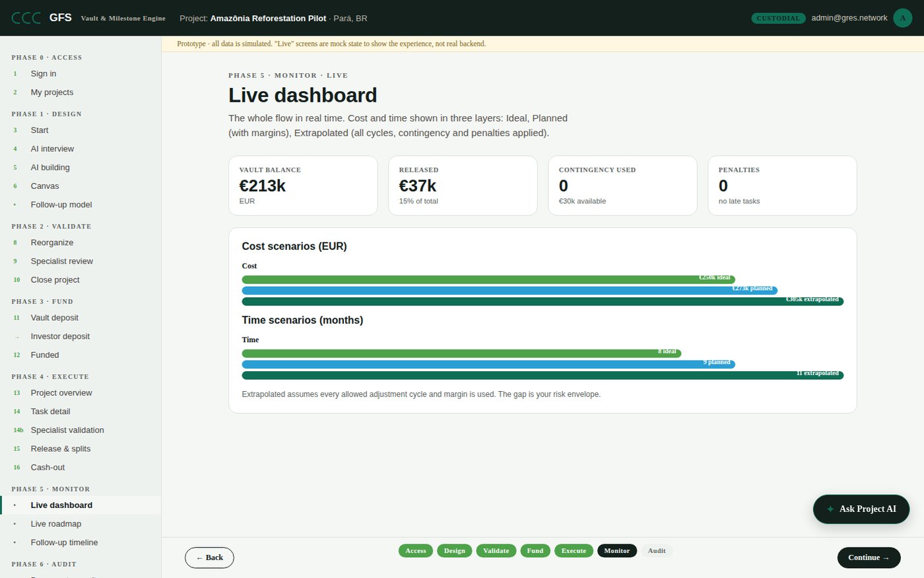This screenshot has height=578, width=924.
Task: Click the 11 extrapolated time bar
Action: (543, 375)
